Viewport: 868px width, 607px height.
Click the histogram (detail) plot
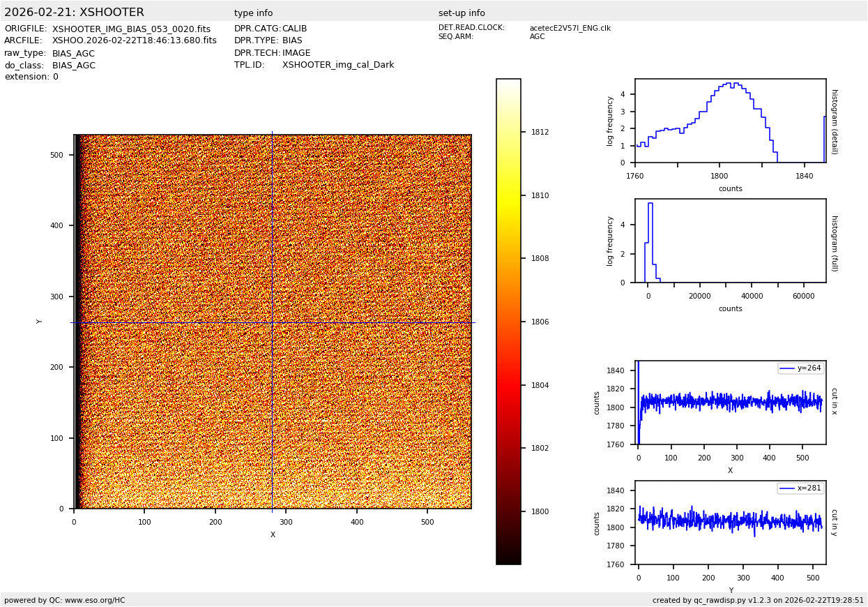tap(730, 121)
